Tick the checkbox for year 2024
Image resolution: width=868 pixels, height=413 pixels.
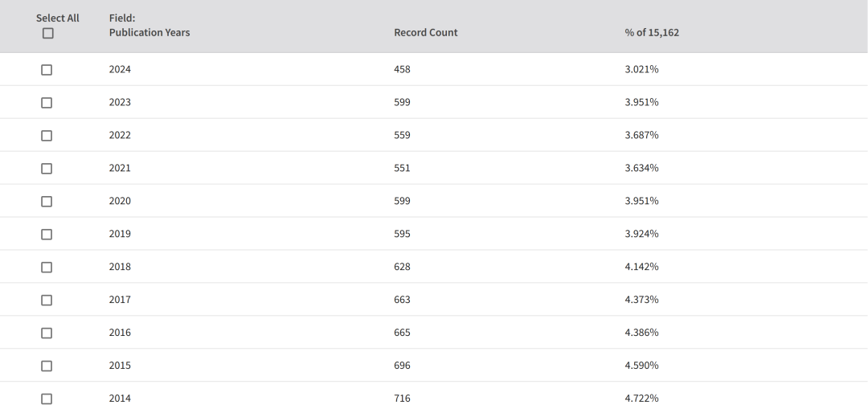coord(47,70)
